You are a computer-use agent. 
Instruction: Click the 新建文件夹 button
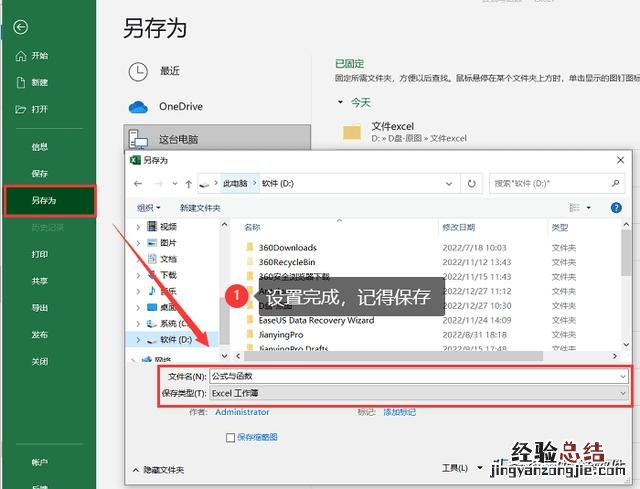[x=200, y=208]
